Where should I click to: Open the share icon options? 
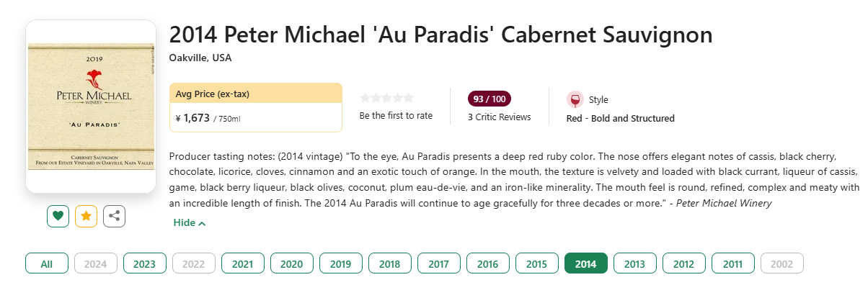click(x=115, y=216)
